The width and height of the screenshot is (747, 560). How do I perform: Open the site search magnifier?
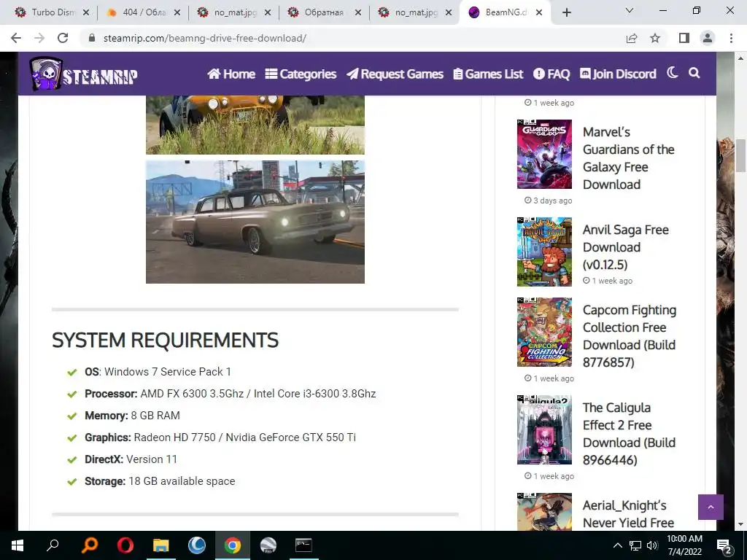(694, 73)
